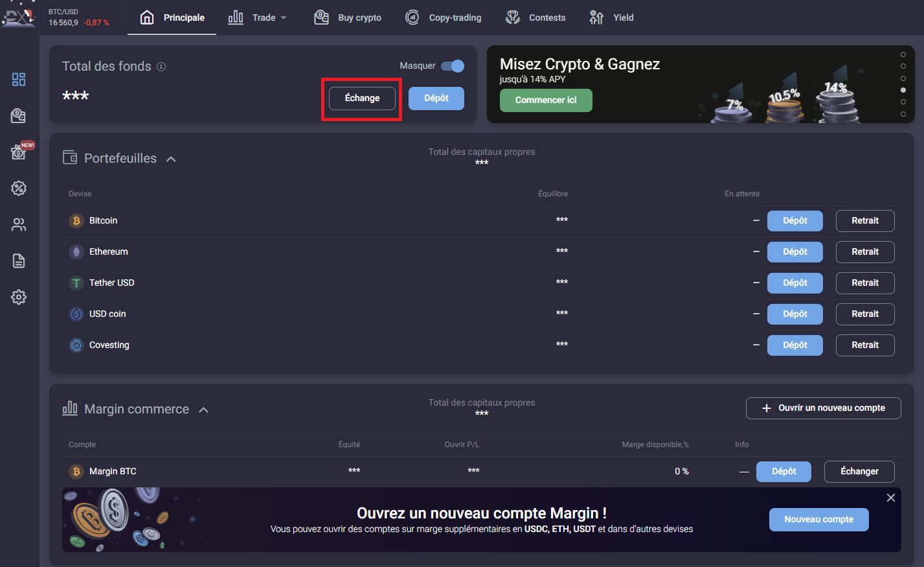Go to the Principale tab
924x567 pixels.
point(172,17)
